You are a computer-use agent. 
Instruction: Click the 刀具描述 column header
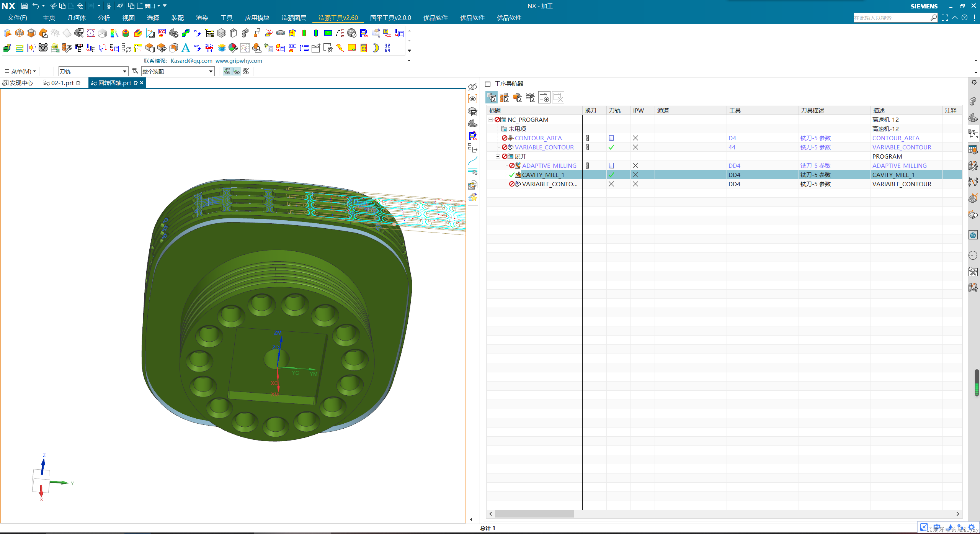pos(835,110)
